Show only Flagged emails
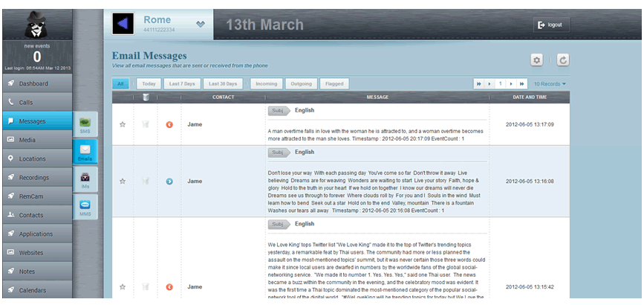The width and height of the screenshot is (644, 305). (x=334, y=84)
